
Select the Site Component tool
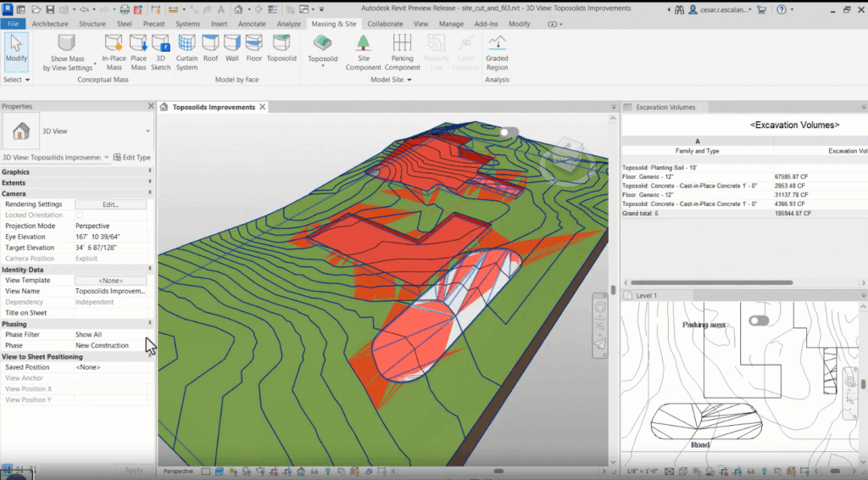[x=363, y=53]
